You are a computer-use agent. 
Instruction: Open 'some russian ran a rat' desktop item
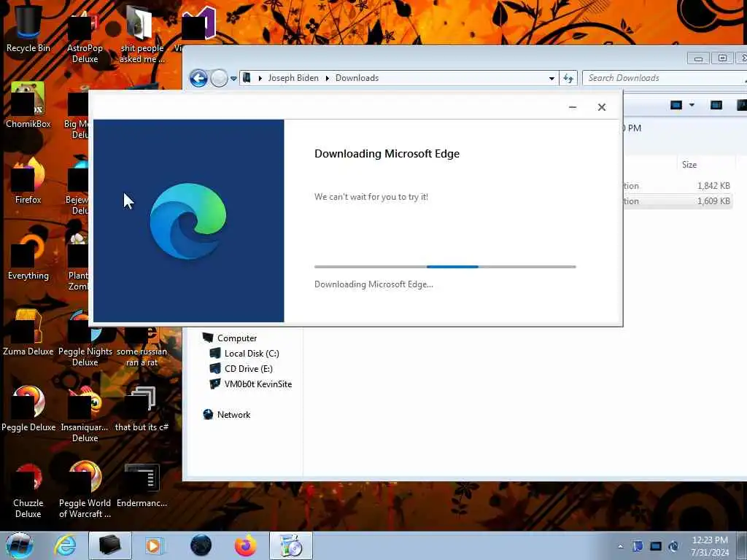point(142,348)
